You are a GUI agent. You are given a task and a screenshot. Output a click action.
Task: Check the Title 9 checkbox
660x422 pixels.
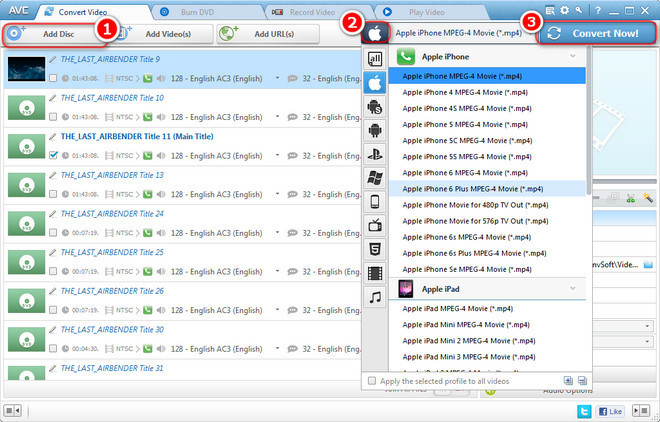tap(53, 78)
